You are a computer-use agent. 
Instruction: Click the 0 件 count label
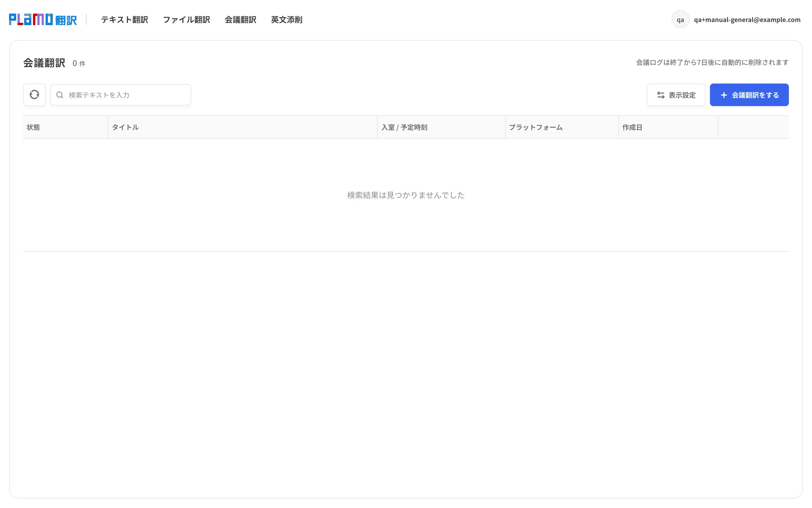79,63
